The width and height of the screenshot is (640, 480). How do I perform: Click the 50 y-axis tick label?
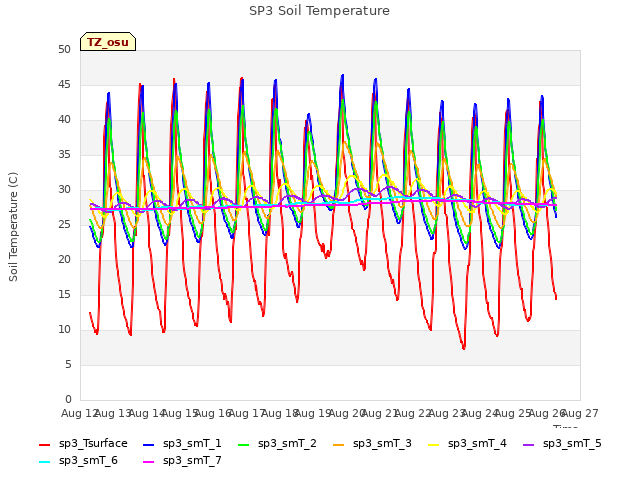click(64, 49)
